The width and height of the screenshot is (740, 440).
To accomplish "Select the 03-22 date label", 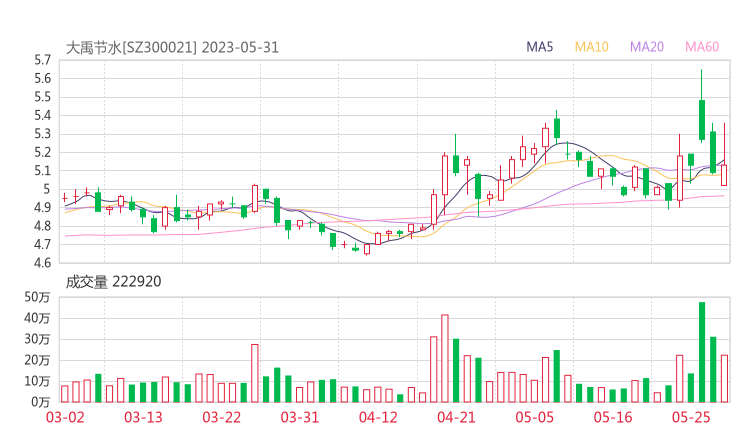I will [x=222, y=418].
